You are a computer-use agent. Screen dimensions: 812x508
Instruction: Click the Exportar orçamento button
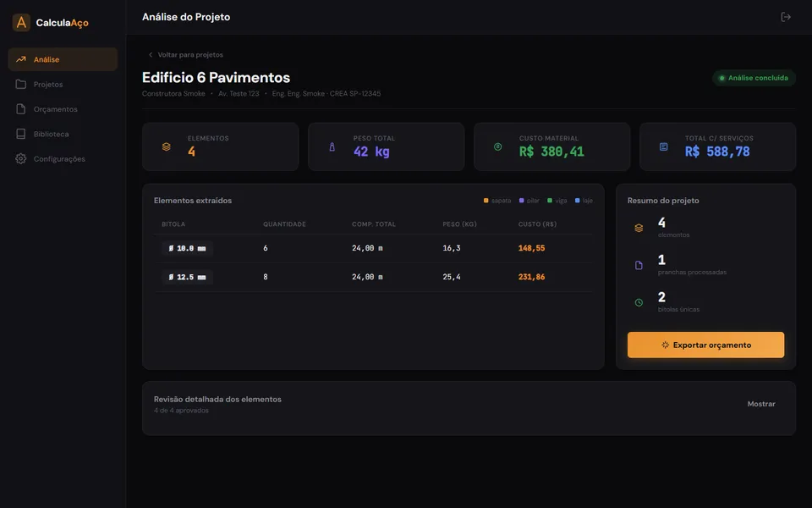(705, 345)
